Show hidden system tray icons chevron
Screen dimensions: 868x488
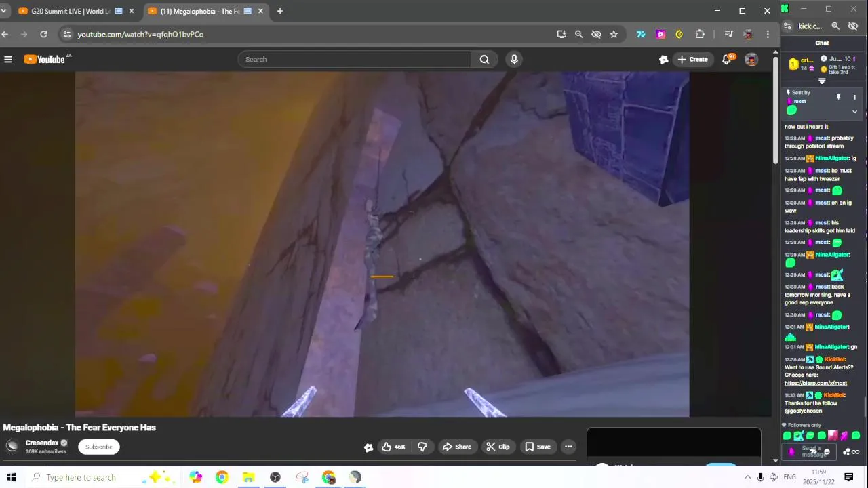click(747, 477)
